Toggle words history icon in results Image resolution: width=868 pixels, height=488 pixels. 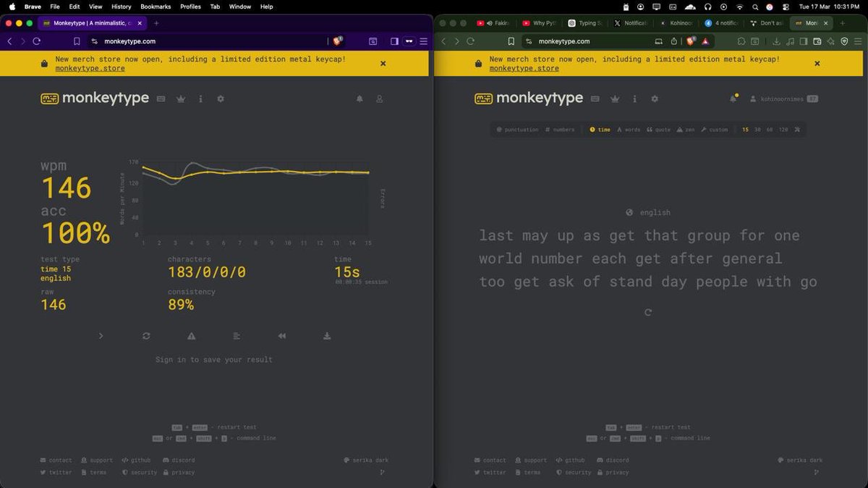[237, 336]
